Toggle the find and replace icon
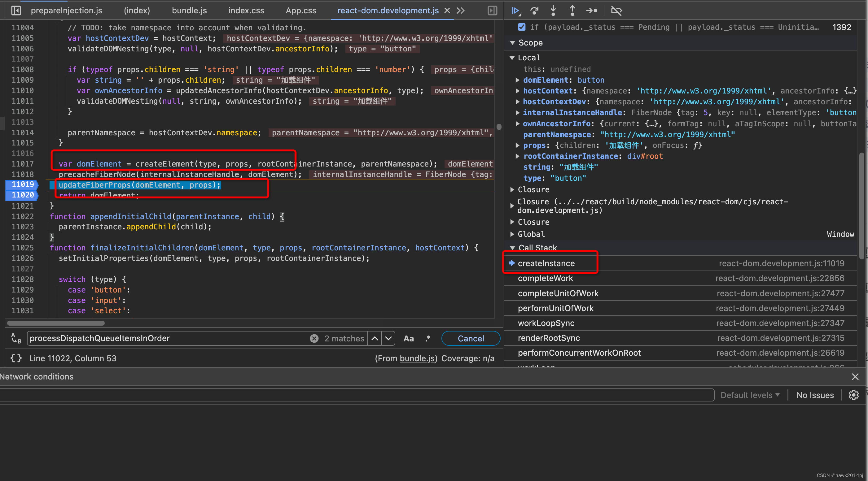Screen dimensions: 868x481 [16, 338]
